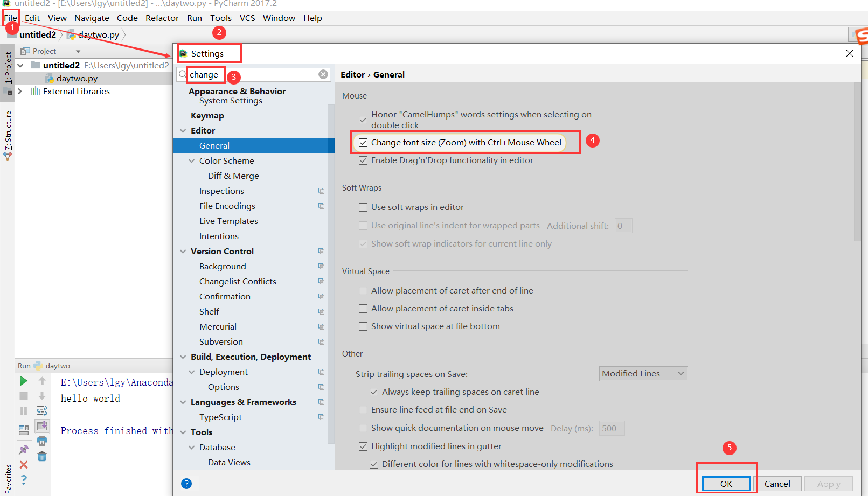
Task: Click the Shelf per-project copy icon
Action: pos(321,312)
